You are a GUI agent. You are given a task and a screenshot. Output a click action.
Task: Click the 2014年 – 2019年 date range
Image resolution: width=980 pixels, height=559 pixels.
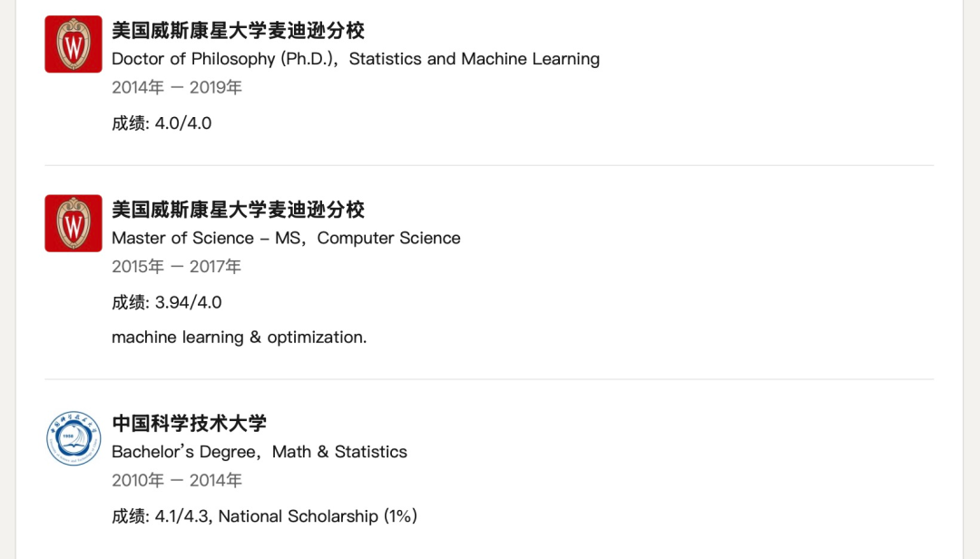[177, 88]
